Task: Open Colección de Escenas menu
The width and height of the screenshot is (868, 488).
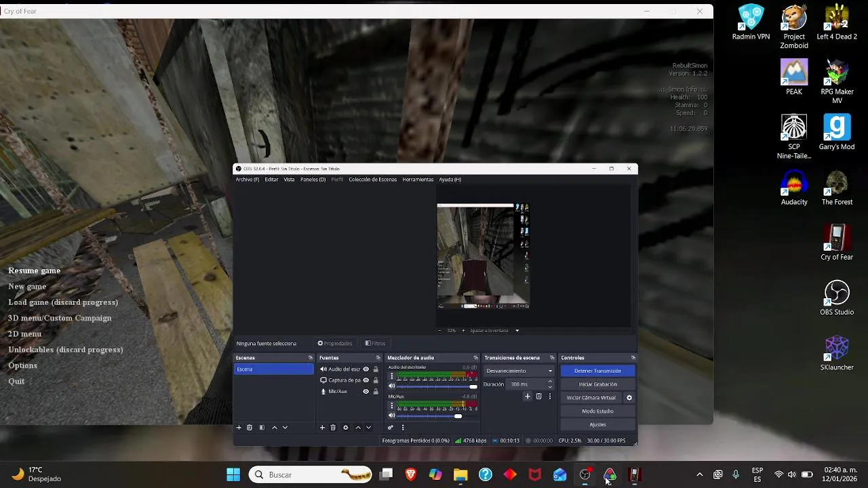Action: pyautogui.click(x=372, y=180)
